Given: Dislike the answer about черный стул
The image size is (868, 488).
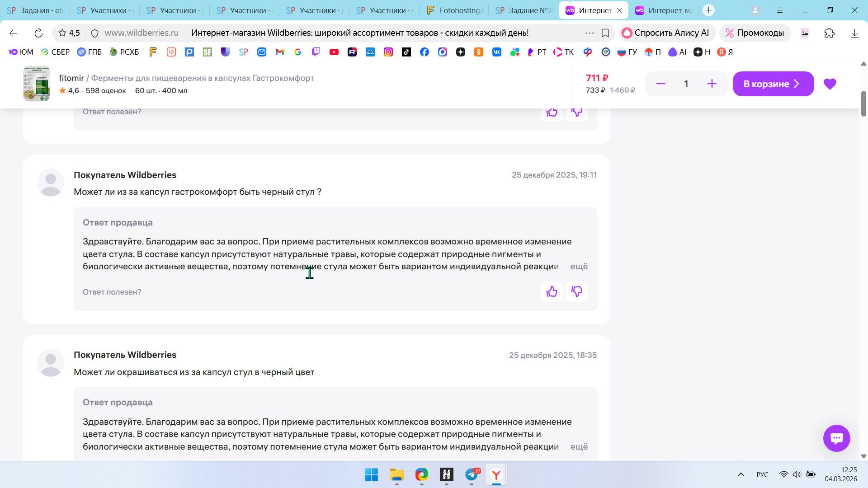Looking at the screenshot, I should pos(576,292).
